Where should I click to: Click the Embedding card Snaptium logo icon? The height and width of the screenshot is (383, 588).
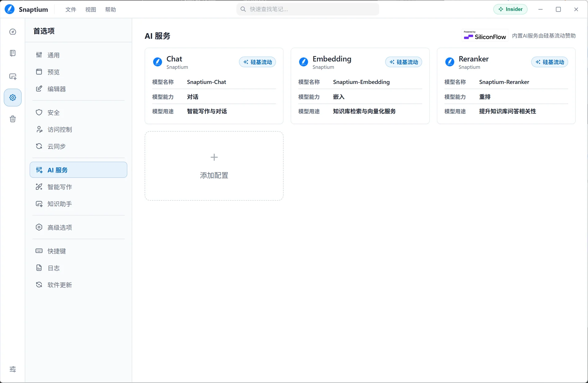pyautogui.click(x=303, y=62)
